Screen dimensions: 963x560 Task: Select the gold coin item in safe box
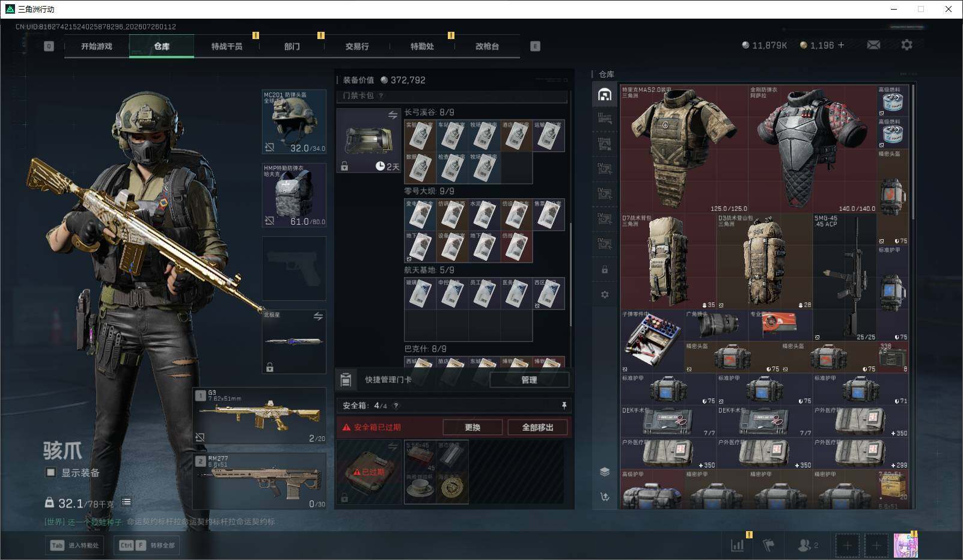[x=453, y=488]
